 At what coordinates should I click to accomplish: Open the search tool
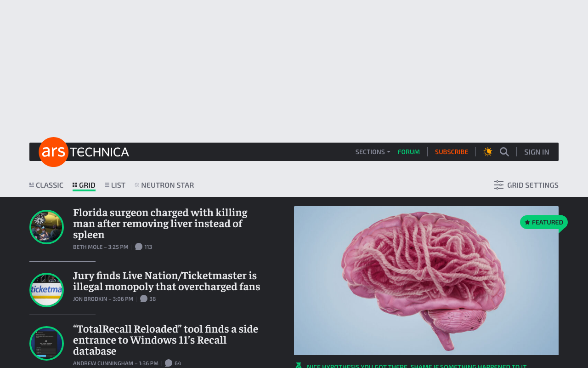tap(504, 151)
